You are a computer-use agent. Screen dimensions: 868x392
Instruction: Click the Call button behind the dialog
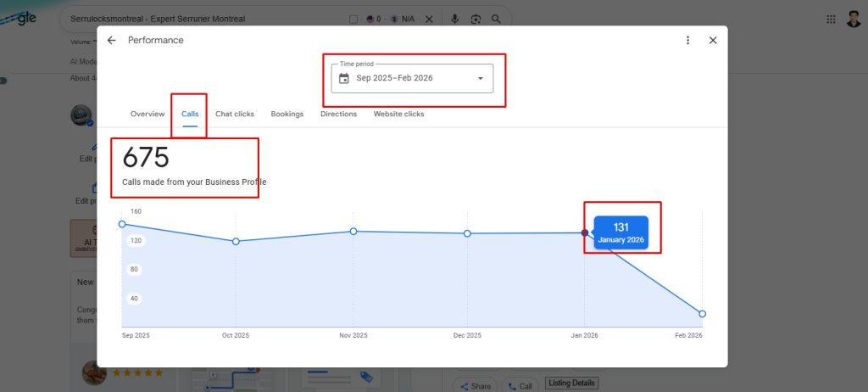(520, 386)
